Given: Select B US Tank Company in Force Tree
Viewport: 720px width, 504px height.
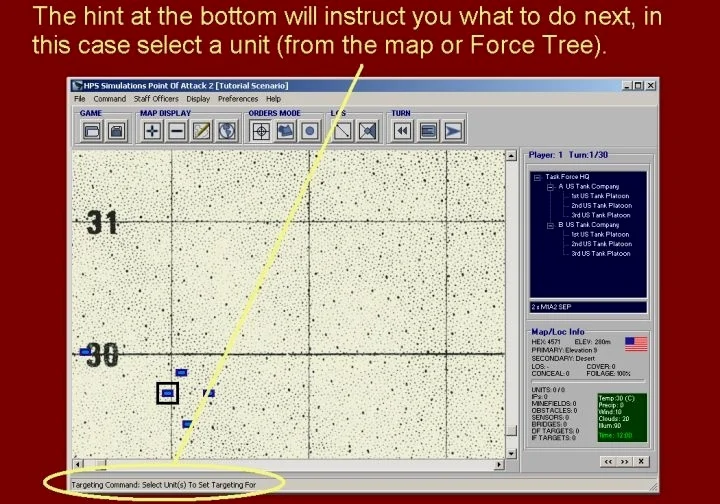Looking at the screenshot, I should pyautogui.click(x=589, y=225).
